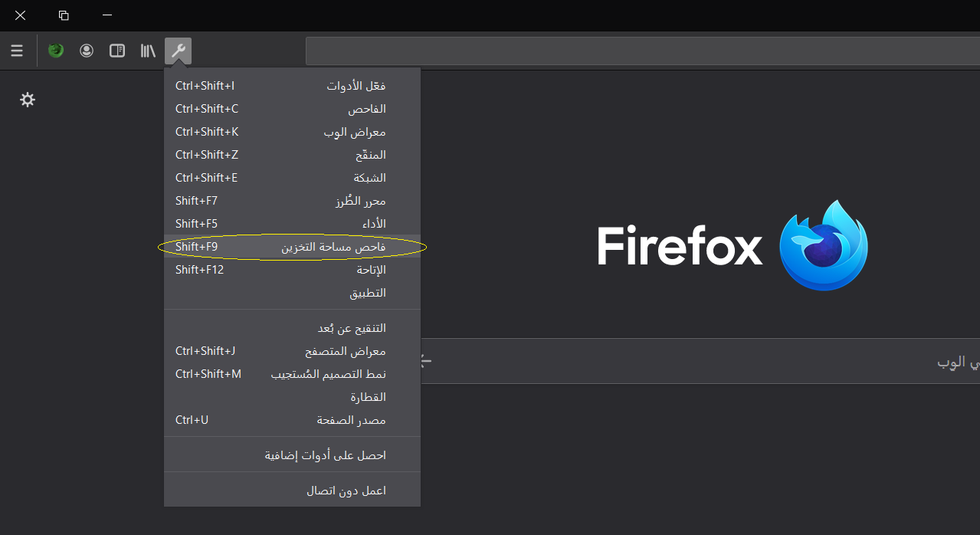Viewport: 980px width, 535px height.
Task: Enable نمط التصميم المُستجيب (Responsive Design Mode)
Action: pyautogui.click(x=292, y=374)
